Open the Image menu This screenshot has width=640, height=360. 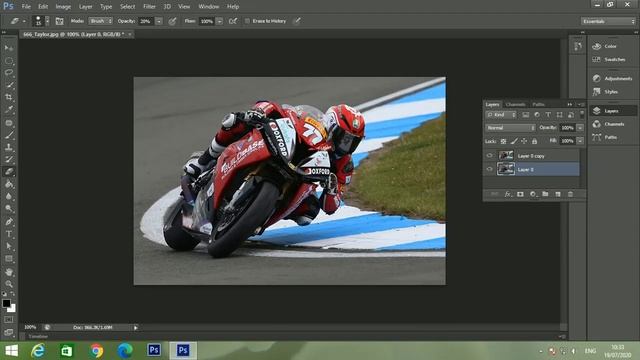point(63,7)
